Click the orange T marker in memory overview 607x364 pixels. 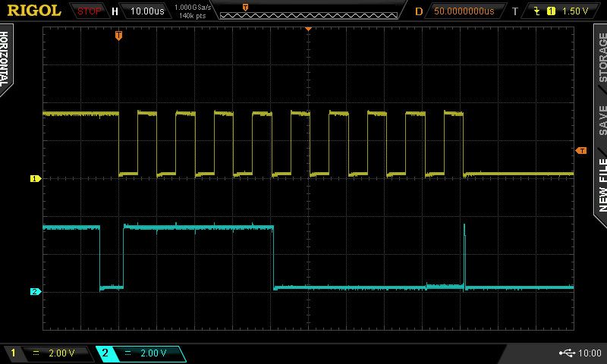(245, 7)
